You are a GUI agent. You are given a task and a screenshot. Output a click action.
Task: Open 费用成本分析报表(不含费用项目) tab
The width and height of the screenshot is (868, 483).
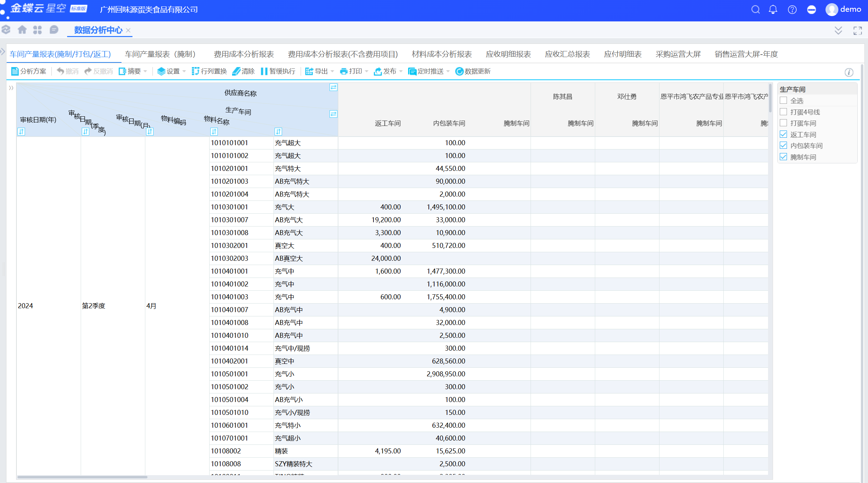click(x=343, y=54)
